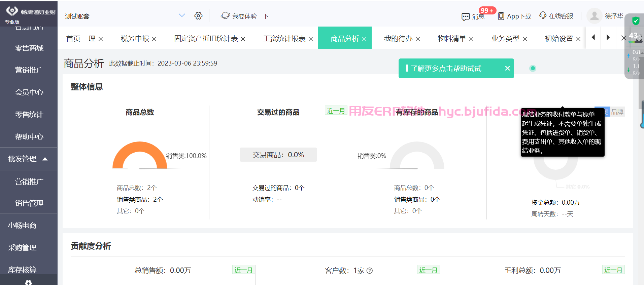Switch to the 初始设置 tab
Viewport: 644px width, 285px height.
[559, 39]
